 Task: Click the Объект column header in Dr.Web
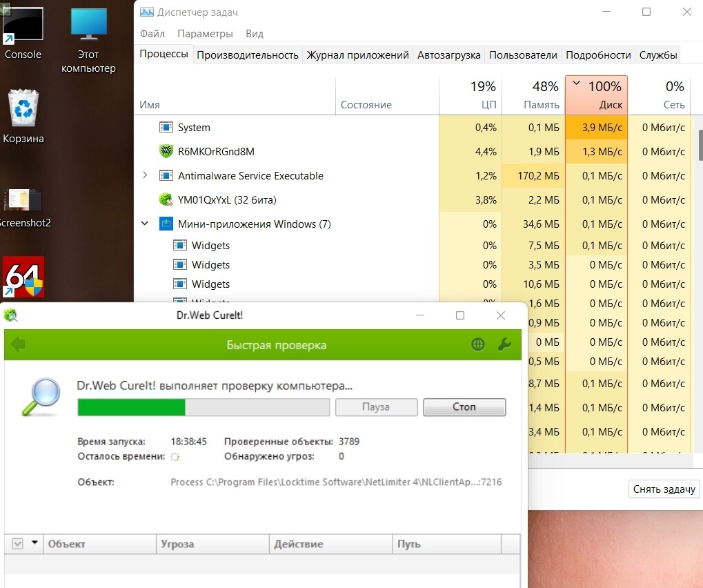point(99,544)
